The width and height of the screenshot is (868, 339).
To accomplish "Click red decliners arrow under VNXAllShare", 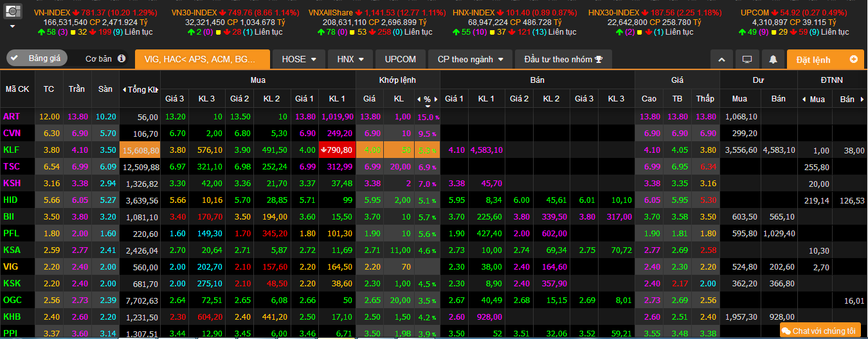I will 373,31.
